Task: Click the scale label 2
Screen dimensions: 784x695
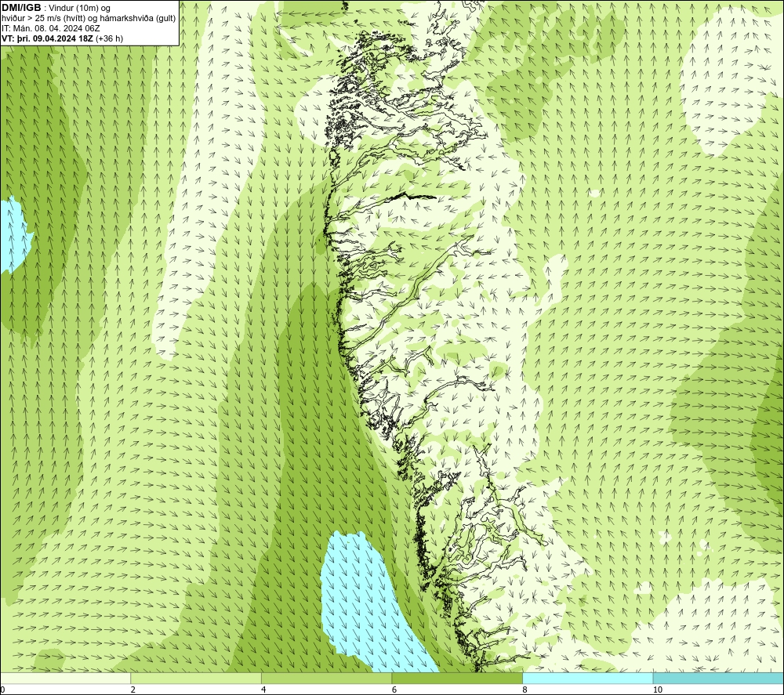Action: coord(133,690)
